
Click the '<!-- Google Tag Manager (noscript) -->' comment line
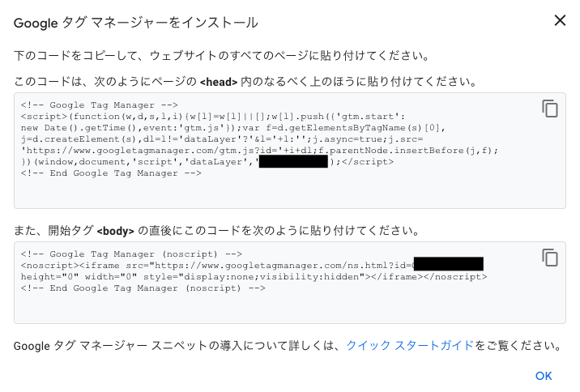pos(131,254)
